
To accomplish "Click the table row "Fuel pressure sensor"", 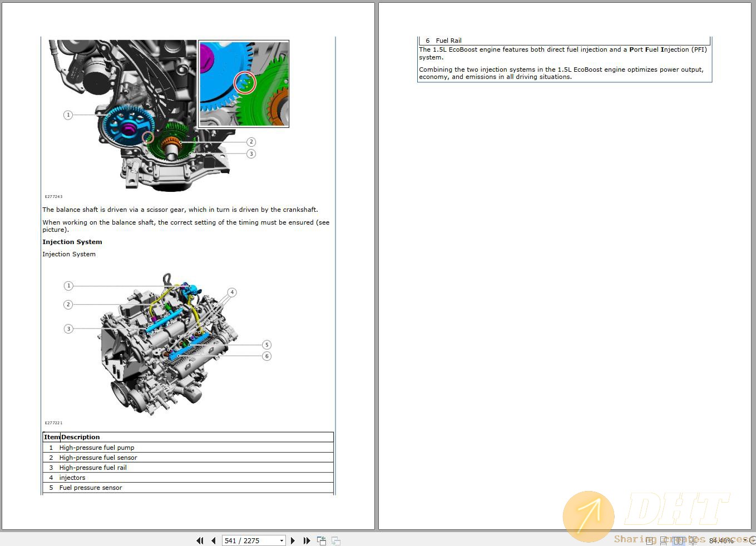I will tap(188, 488).
